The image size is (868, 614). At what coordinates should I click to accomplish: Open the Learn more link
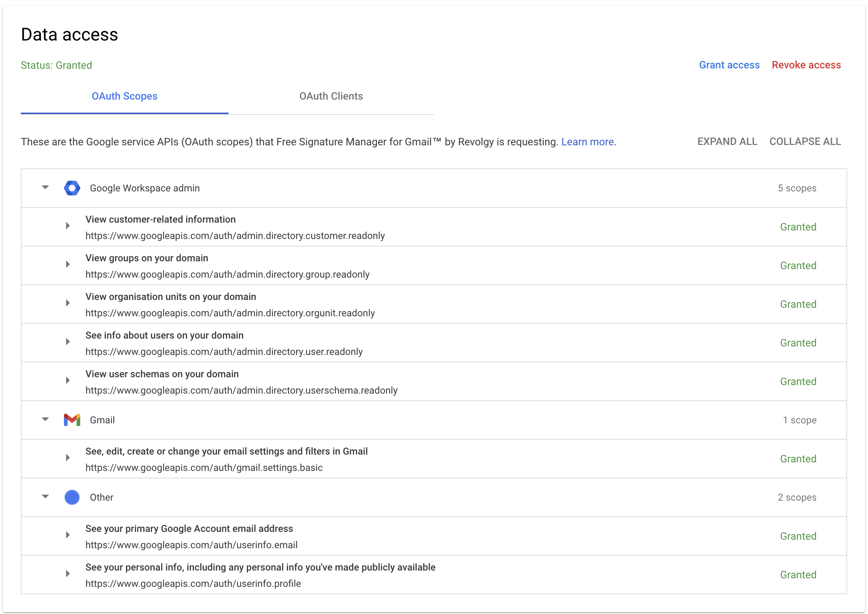pyautogui.click(x=587, y=142)
